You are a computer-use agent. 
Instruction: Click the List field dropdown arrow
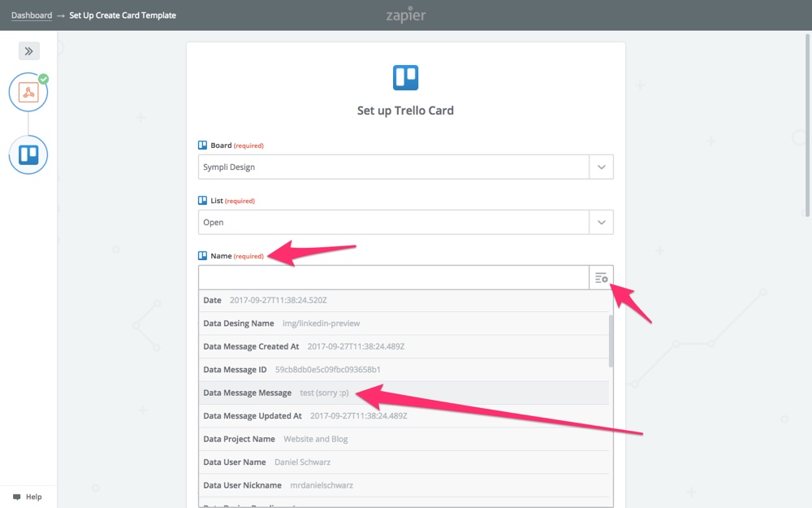click(601, 223)
